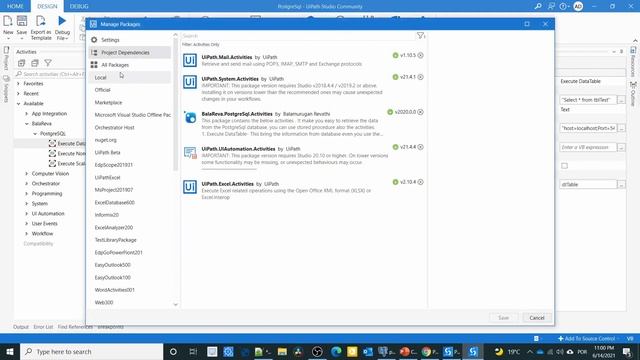
Task: Uninstall UiPath.Mail.Activities v1.10.5
Action: tap(420, 55)
